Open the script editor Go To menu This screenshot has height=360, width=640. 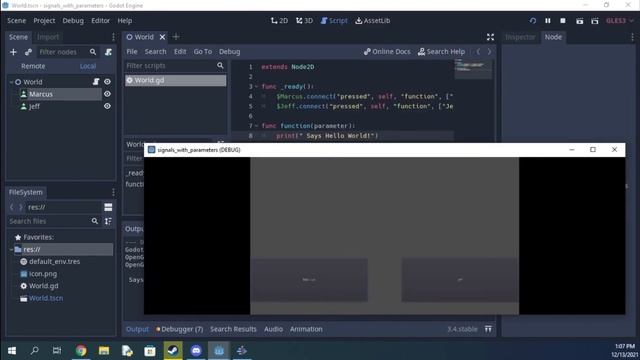[x=203, y=51]
